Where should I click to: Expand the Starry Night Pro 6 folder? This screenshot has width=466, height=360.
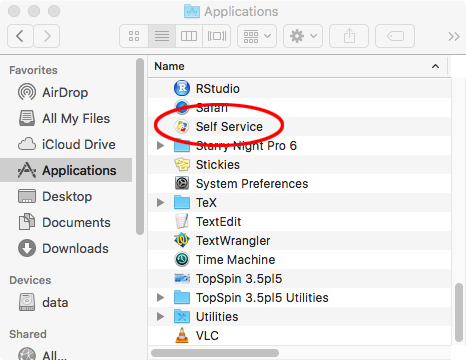(x=160, y=146)
